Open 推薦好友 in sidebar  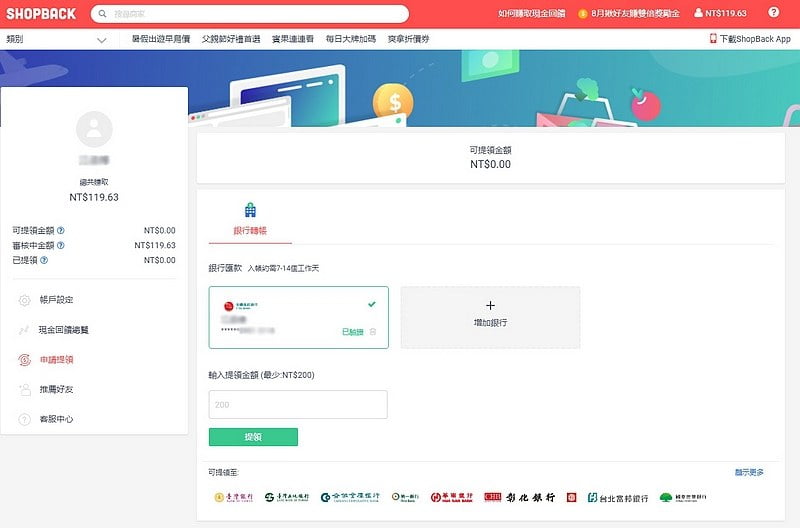56,389
